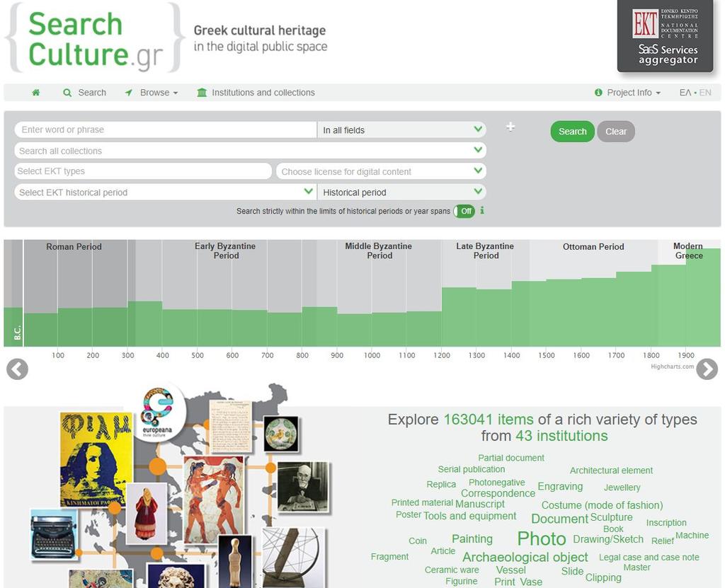Expand the 'Search all collections' dropdown

pos(250,151)
